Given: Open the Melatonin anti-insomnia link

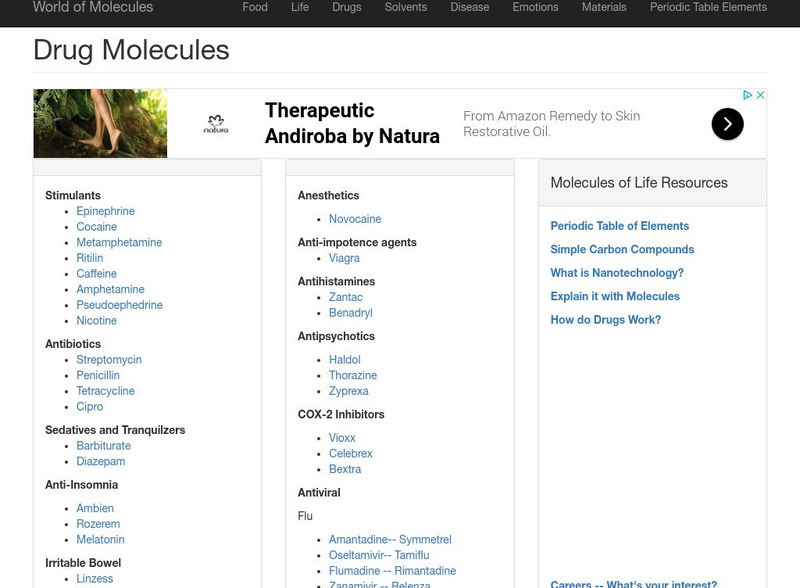Looking at the screenshot, I should coord(100,539).
